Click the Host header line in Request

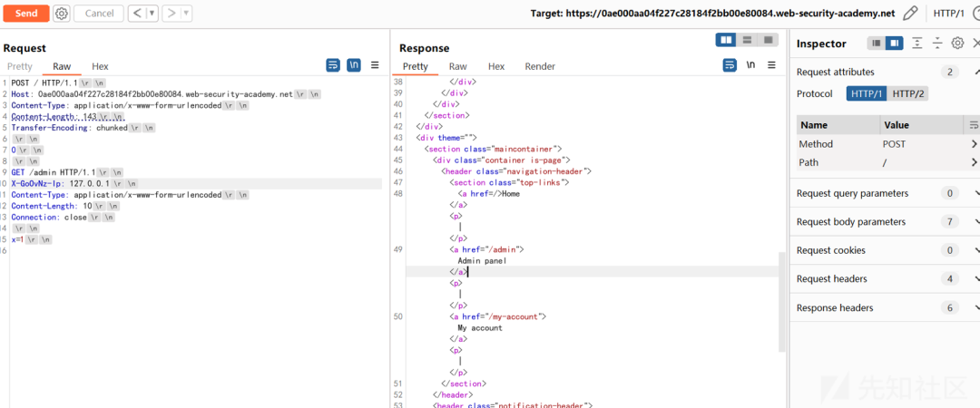[166, 93]
